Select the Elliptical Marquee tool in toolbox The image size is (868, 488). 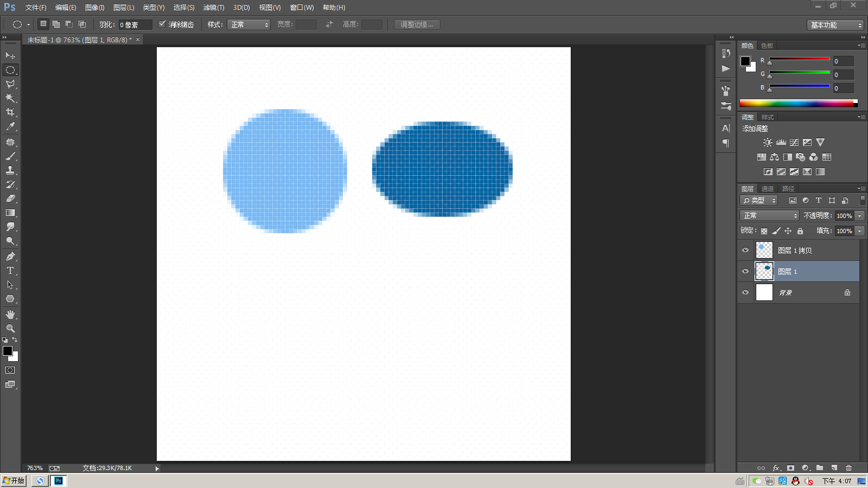[10, 70]
